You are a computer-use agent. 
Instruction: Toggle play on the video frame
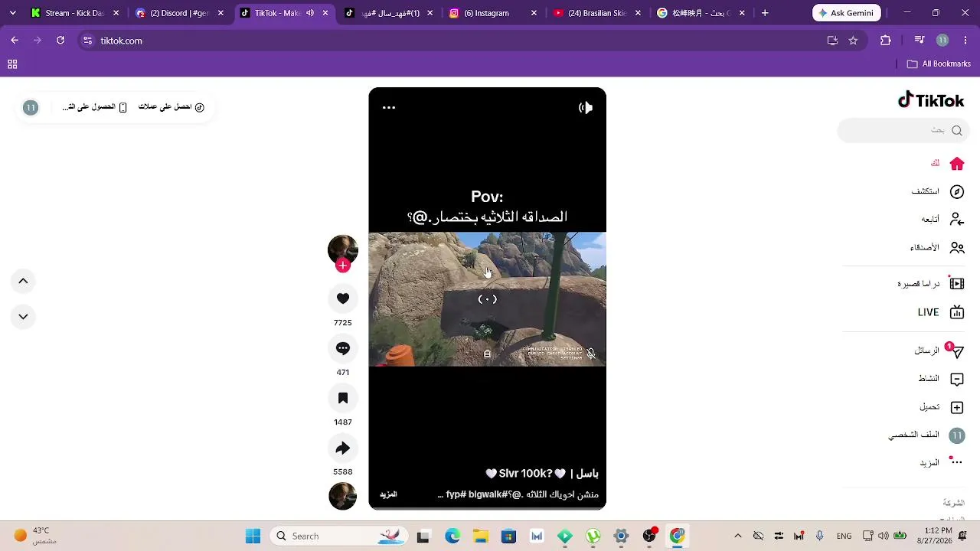(x=487, y=298)
